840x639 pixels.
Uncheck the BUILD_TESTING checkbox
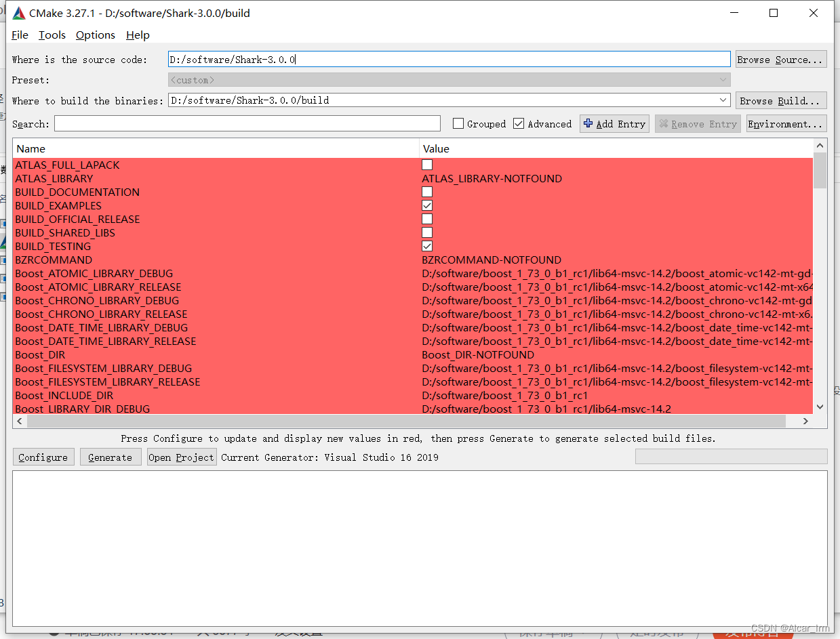(427, 246)
